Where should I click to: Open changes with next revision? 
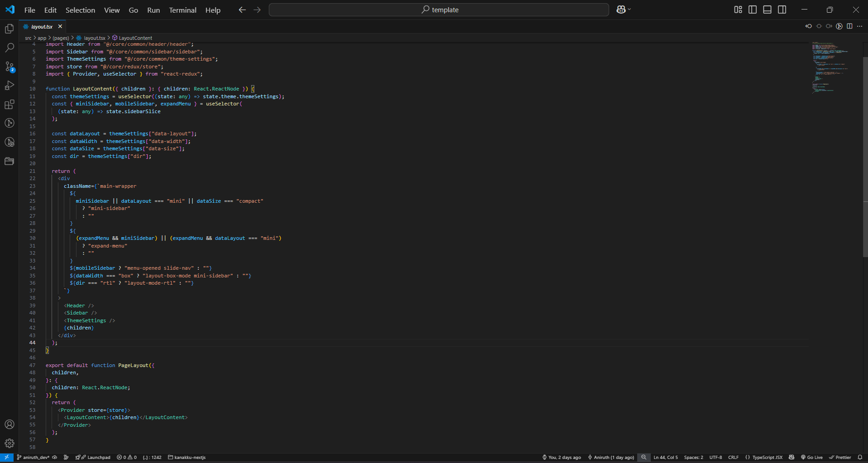tap(829, 26)
